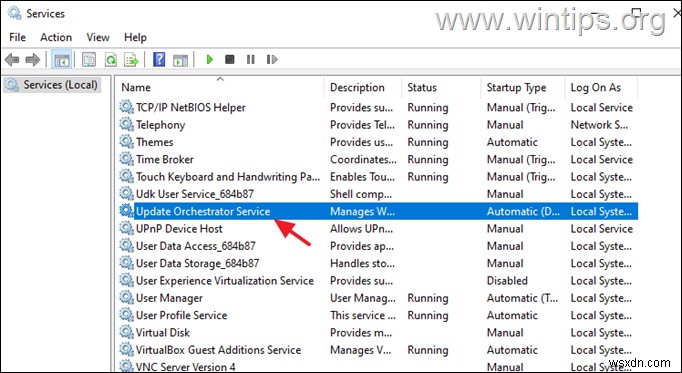Select the Themes service name

coord(154,142)
